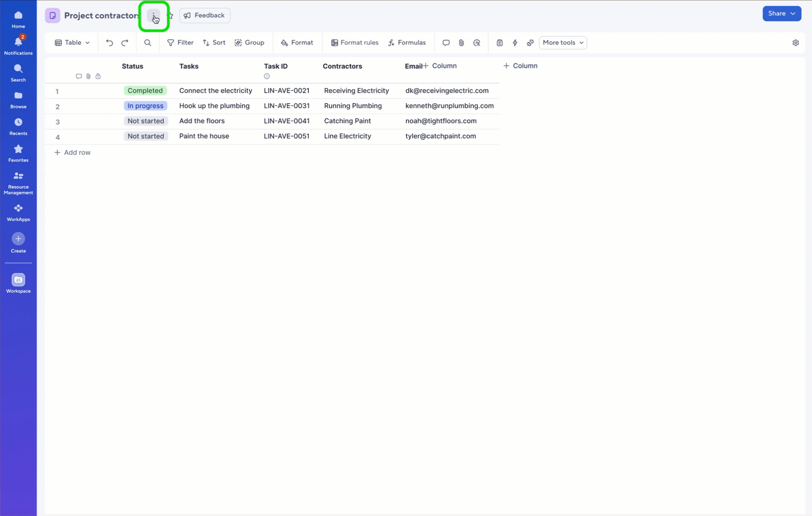Select the kenneth@runplumbing.com email cell
The height and width of the screenshot is (516, 812).
pyautogui.click(x=449, y=106)
